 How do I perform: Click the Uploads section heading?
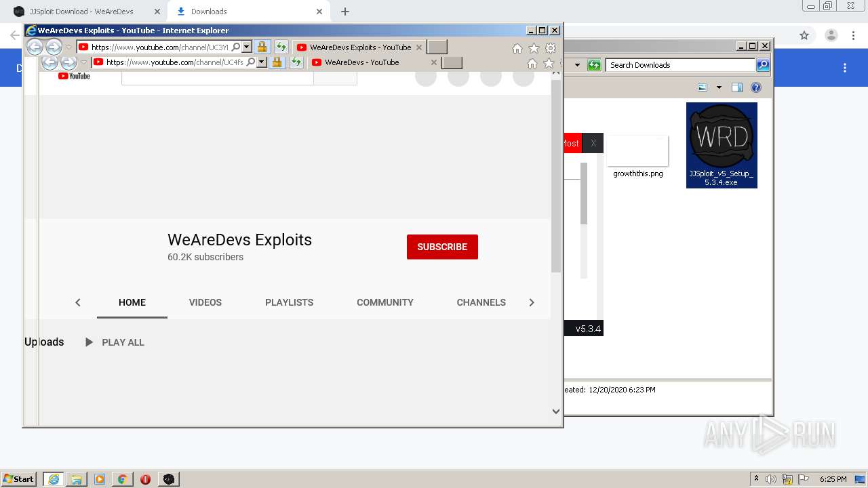44,342
